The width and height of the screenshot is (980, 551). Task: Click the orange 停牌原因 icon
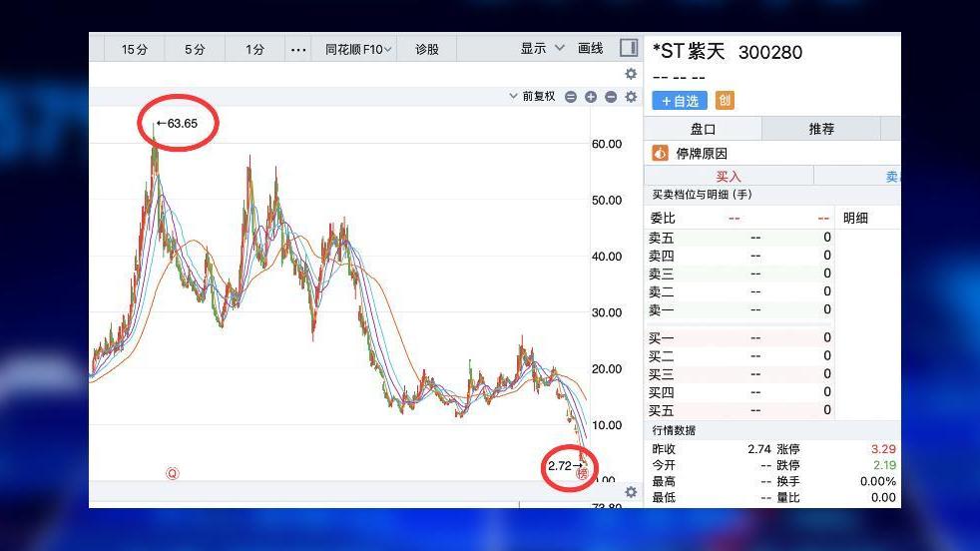660,154
